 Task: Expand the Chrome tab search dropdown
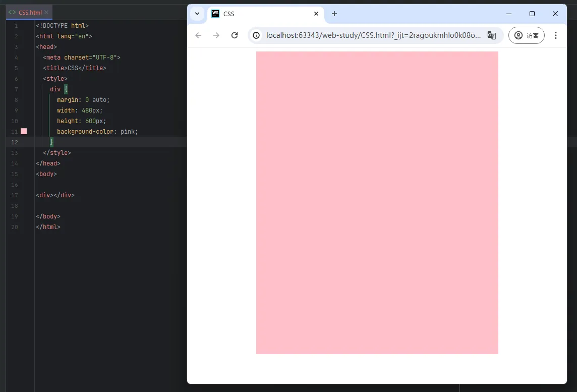[197, 14]
